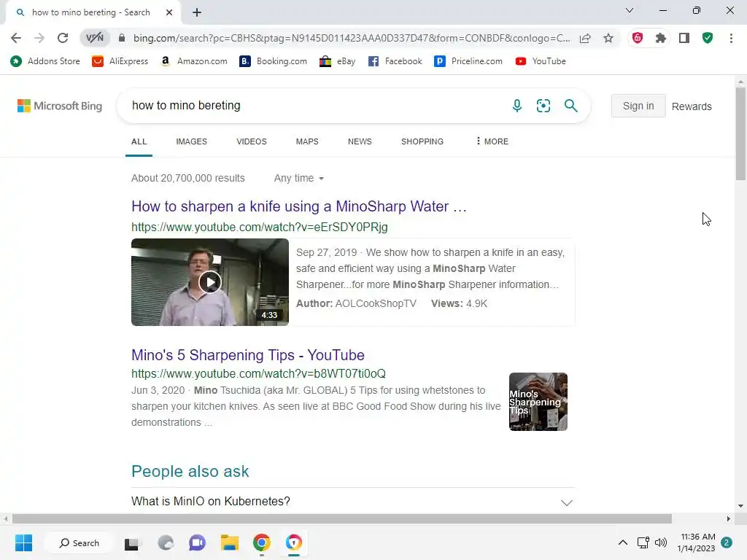Go back to the previous page

click(16, 38)
